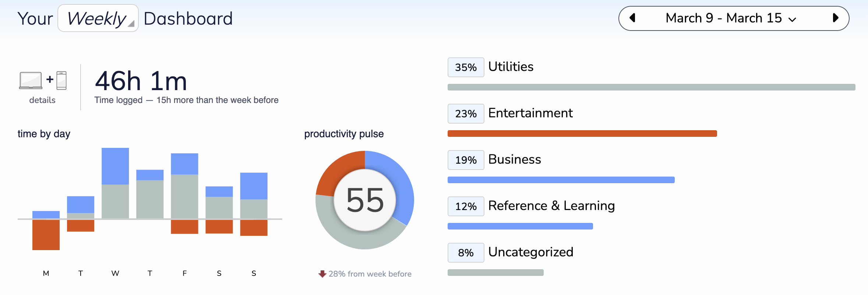Open the Utilities category

tap(511, 67)
